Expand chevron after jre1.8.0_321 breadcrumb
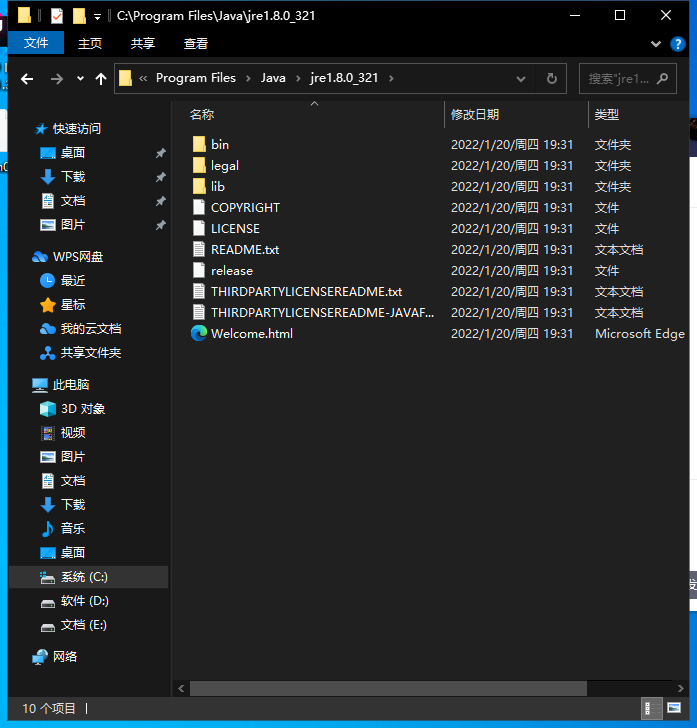The width and height of the screenshot is (697, 728). [391, 78]
